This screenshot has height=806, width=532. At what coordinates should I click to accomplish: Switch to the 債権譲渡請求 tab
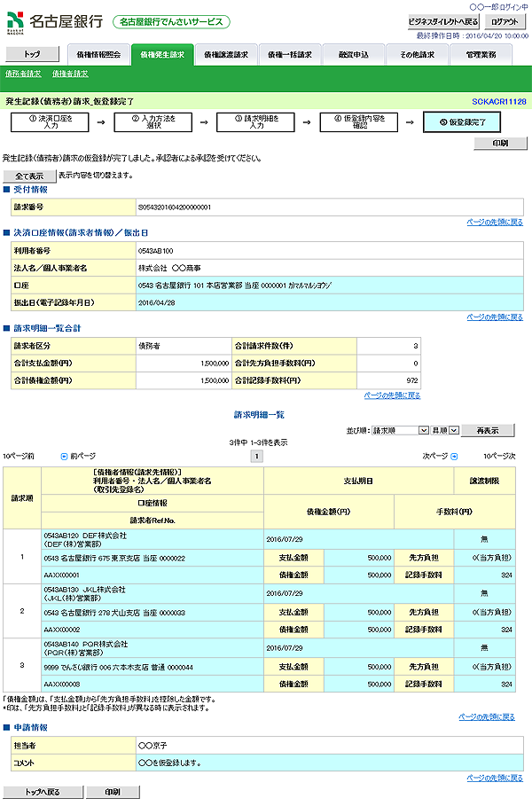coord(225,54)
